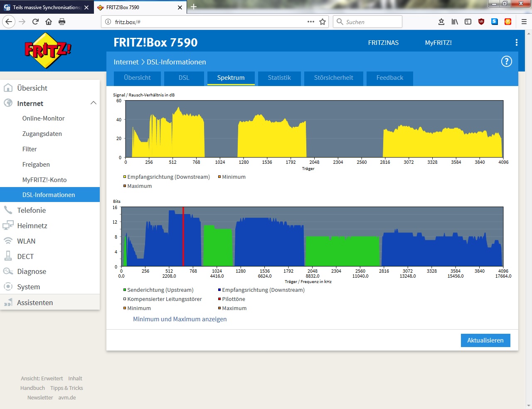This screenshot has height=409, width=532.
Task: Click the browser back arrow
Action: pyautogui.click(x=9, y=22)
